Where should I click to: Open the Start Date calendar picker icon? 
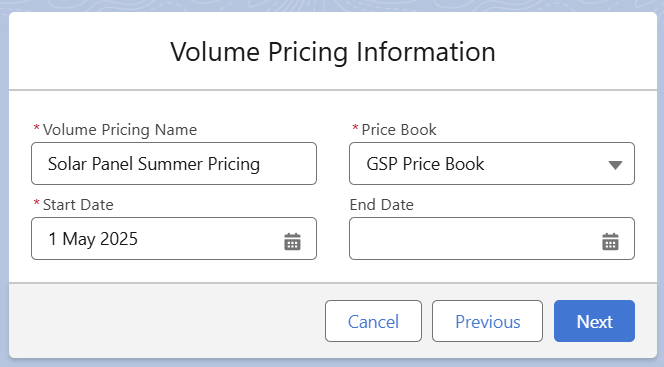[x=292, y=241]
